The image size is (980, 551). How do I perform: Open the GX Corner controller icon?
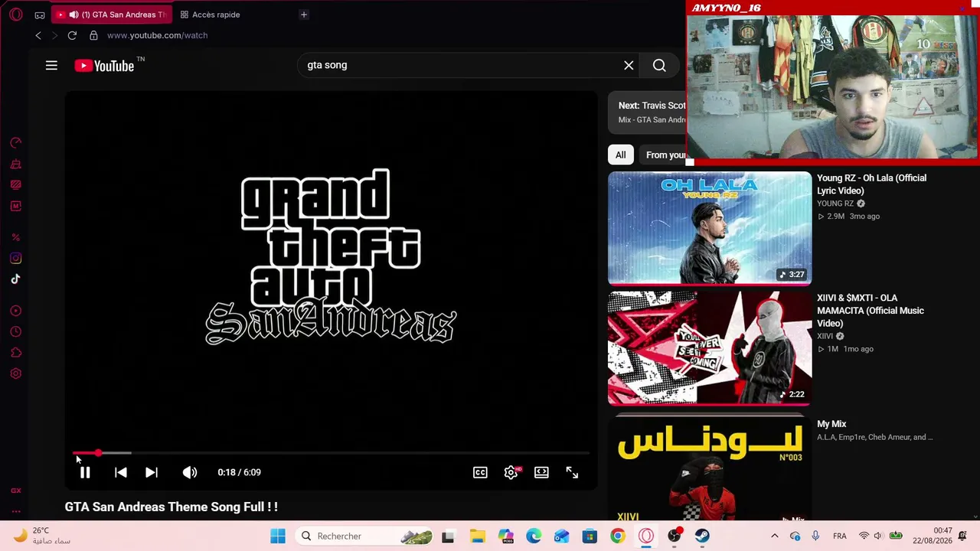(x=40, y=15)
